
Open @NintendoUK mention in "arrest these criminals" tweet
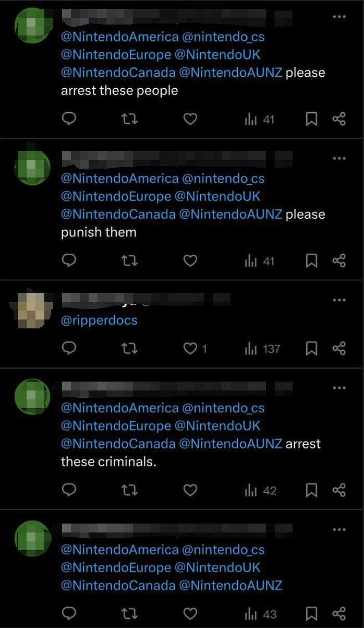[x=217, y=426]
